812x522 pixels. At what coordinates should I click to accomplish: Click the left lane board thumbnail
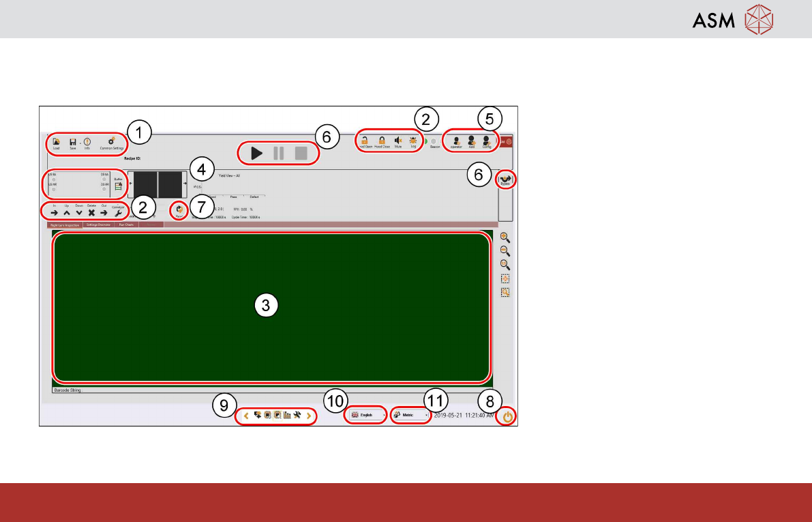pos(145,184)
